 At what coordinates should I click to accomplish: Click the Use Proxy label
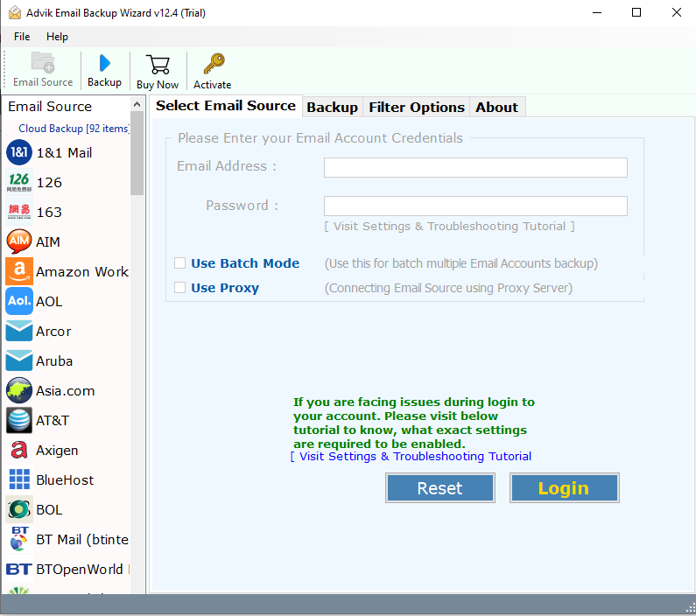[x=225, y=288]
